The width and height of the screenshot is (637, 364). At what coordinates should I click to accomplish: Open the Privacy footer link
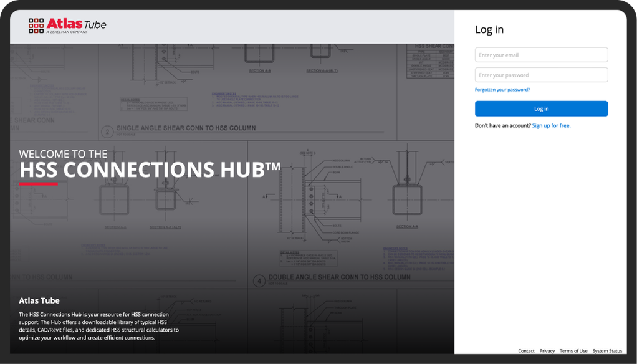point(547,350)
